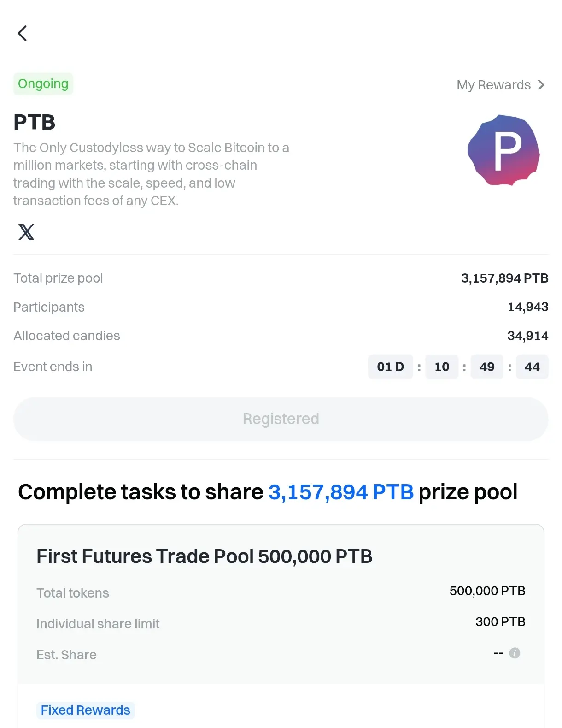
Task: Tap the Ongoing status badge
Action: click(x=43, y=84)
